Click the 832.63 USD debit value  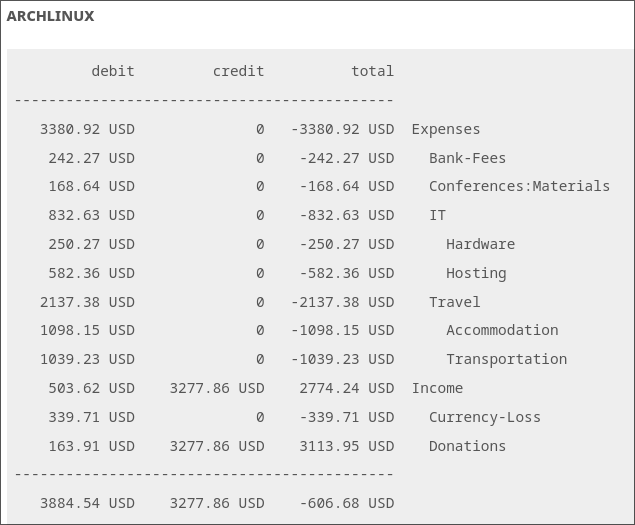click(92, 215)
